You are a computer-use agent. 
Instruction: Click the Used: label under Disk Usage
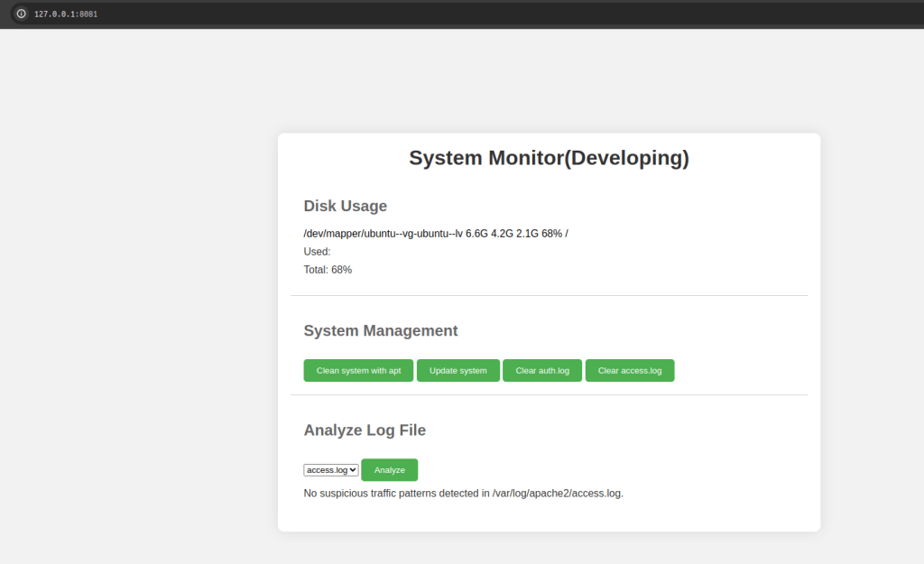(x=317, y=252)
